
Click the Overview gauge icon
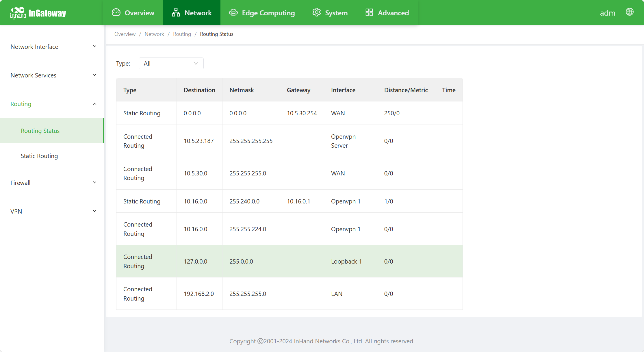[x=116, y=12]
